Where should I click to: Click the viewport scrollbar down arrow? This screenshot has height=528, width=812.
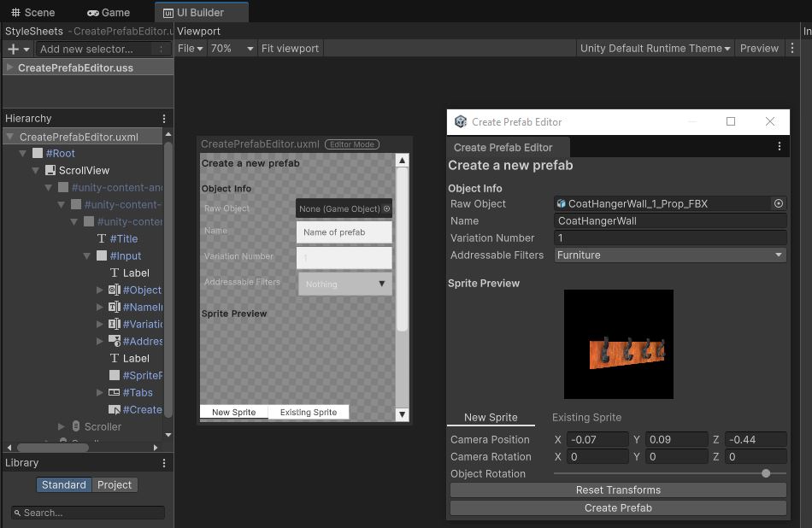402,414
